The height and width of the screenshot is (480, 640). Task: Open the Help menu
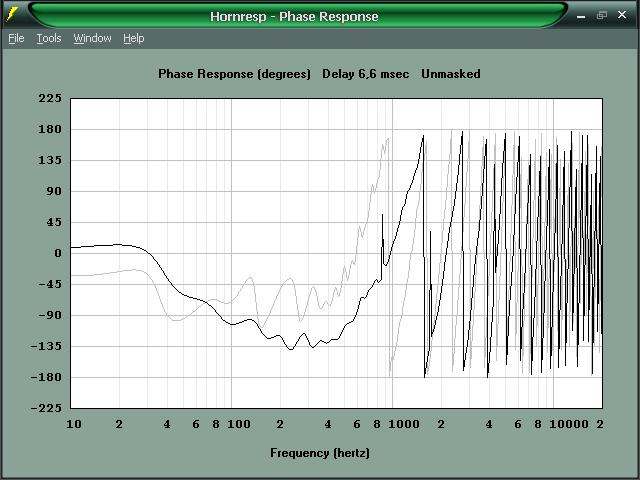[134, 38]
